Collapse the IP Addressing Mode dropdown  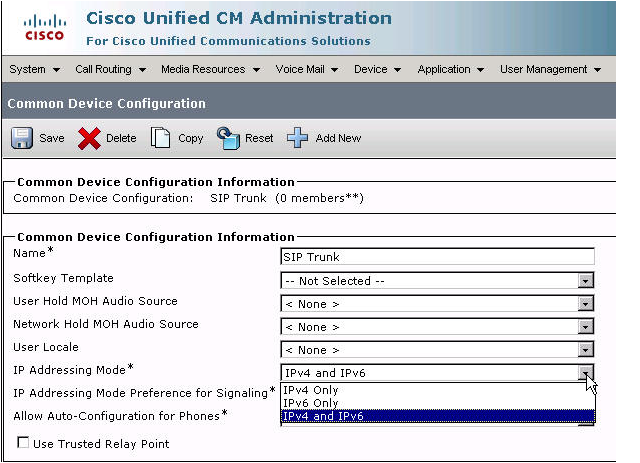pos(585,372)
